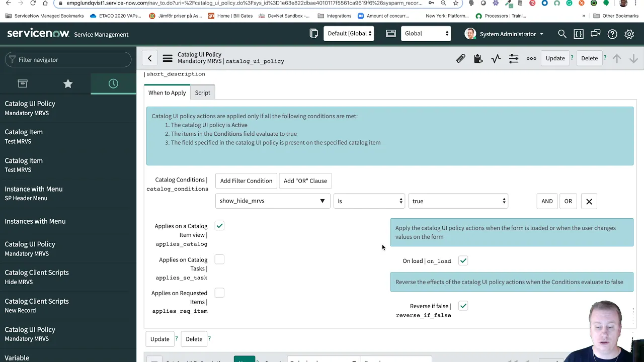Viewport: 644px width, 362px height.
Task: Click the more options ellipsis icon
Action: (531, 58)
